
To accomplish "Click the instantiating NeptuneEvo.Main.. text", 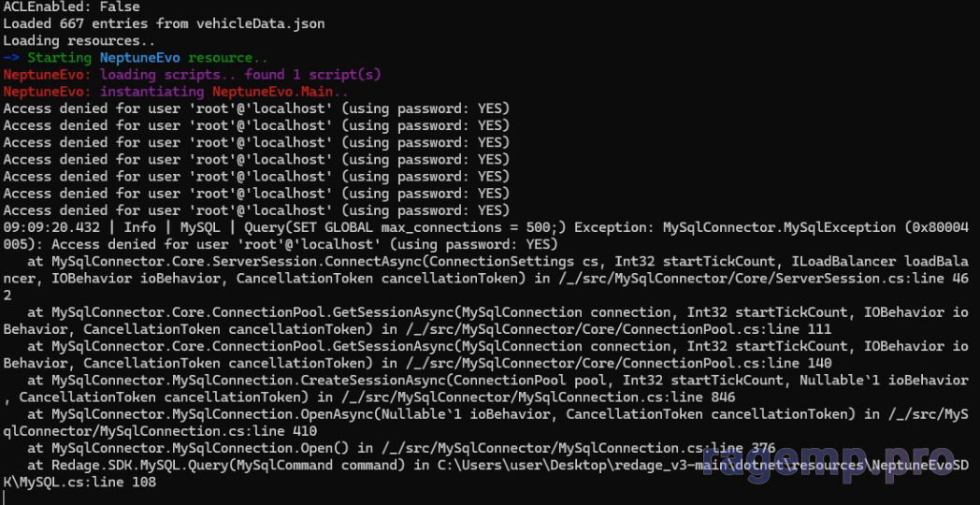I will (224, 92).
